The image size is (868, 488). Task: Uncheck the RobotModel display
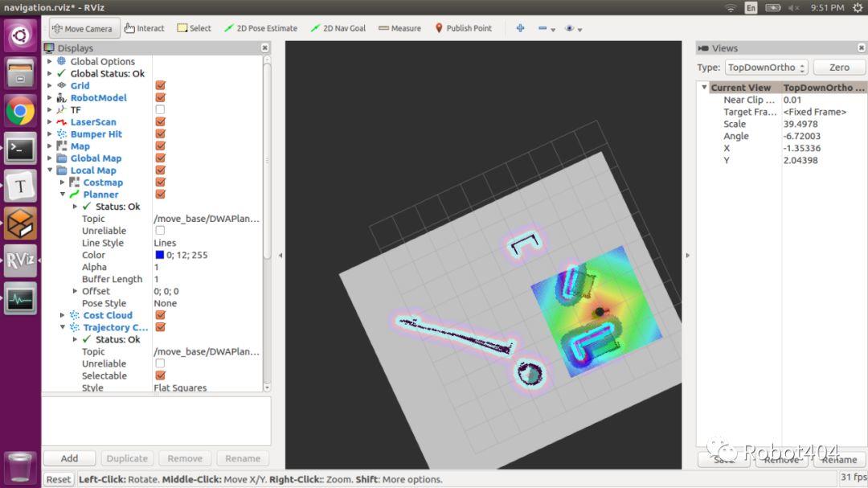tap(160, 98)
